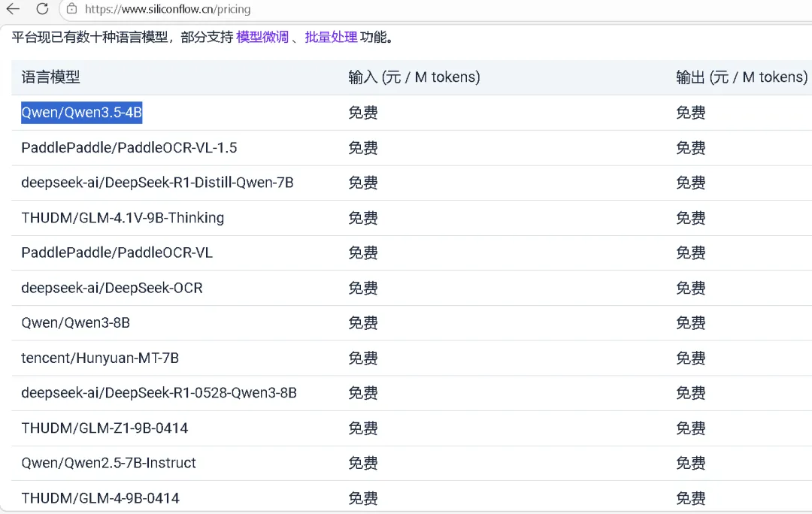The width and height of the screenshot is (812, 514).
Task: Click input price 免费 for GLM-Z1-9B-0414
Action: (x=363, y=428)
